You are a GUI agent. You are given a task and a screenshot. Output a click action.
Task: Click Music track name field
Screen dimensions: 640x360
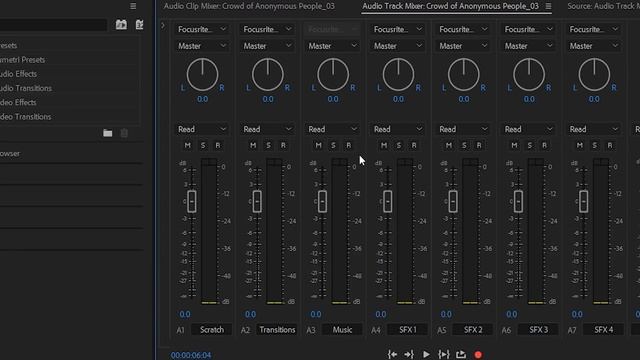[342, 330]
